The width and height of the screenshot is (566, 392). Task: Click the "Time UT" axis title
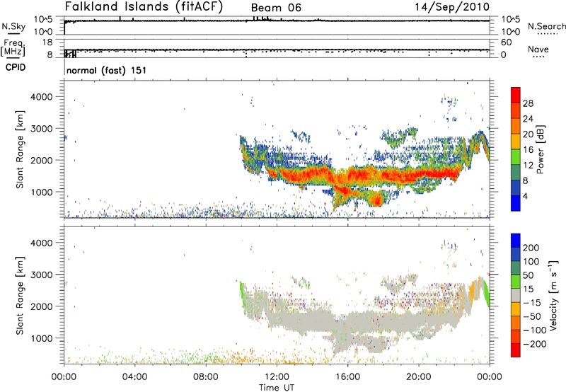(x=277, y=388)
